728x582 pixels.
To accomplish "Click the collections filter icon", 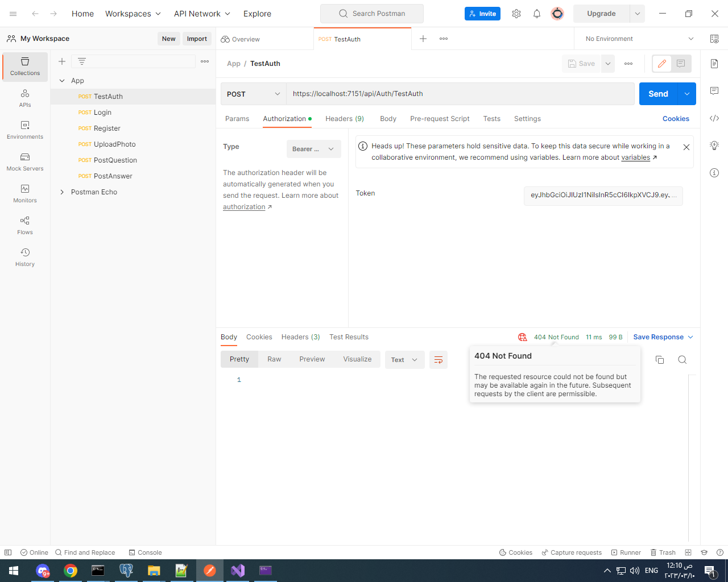I will coord(82,61).
